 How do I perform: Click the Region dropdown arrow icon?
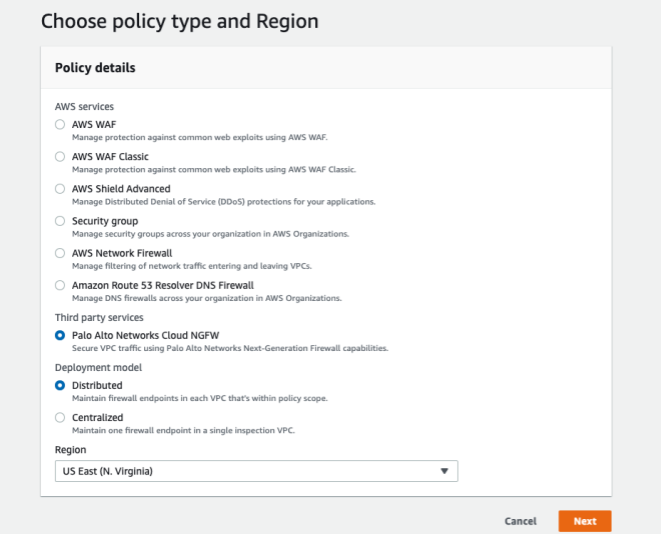point(445,471)
